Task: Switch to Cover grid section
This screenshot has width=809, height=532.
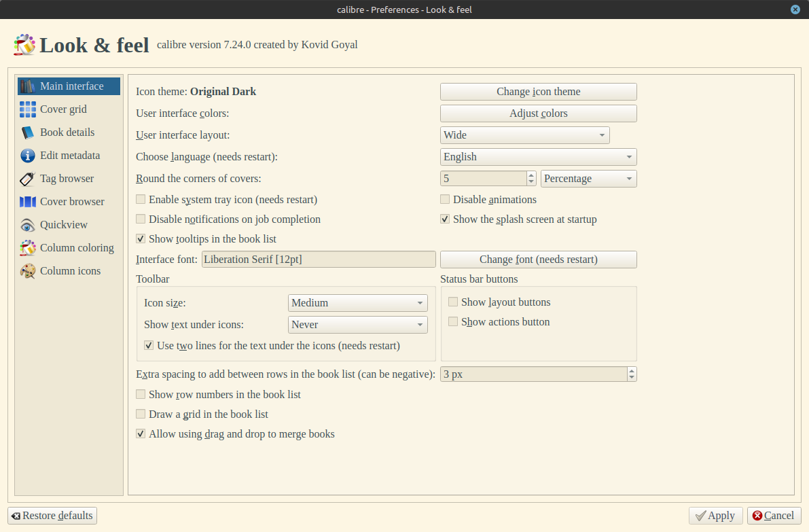Action: tap(69, 109)
